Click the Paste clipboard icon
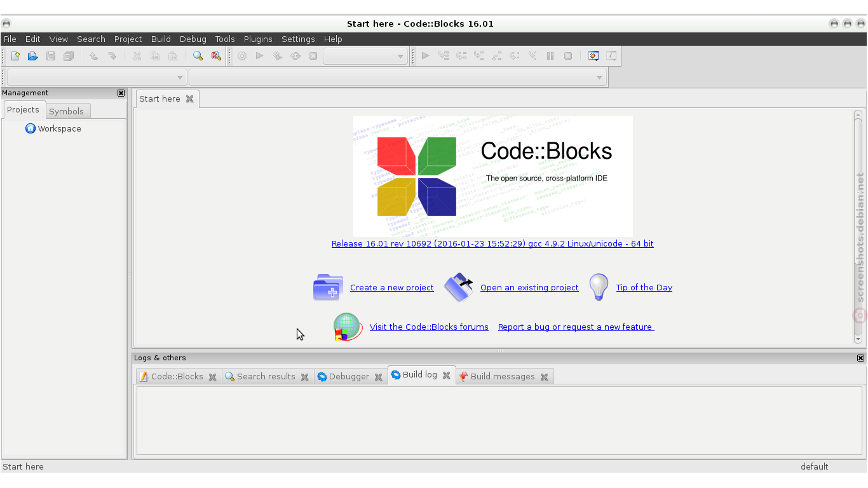This screenshot has width=868, height=488. coord(173,56)
